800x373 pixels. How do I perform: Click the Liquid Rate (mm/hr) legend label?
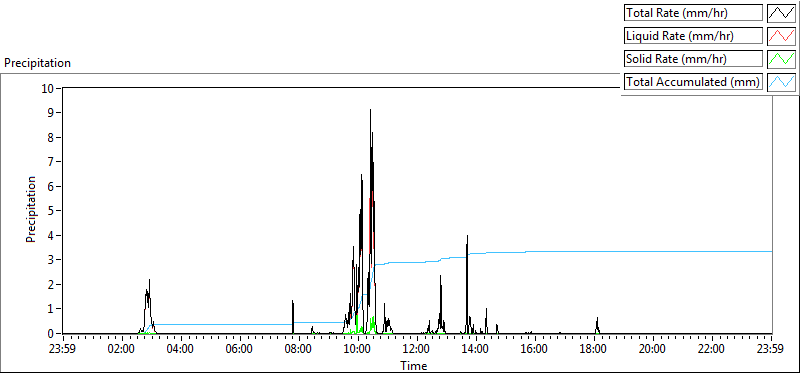point(693,36)
